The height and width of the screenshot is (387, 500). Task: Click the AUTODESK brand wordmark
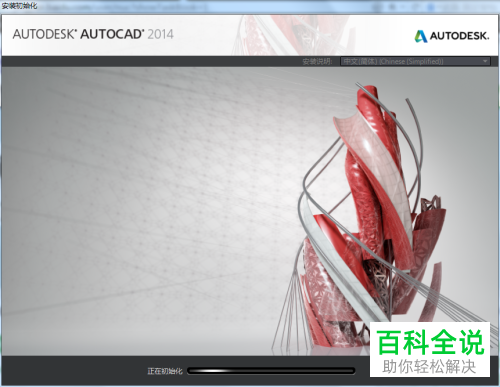[459, 36]
